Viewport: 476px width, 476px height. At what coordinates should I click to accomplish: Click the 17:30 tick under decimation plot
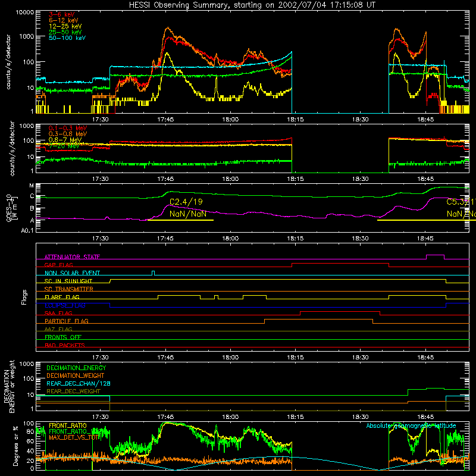point(101,417)
